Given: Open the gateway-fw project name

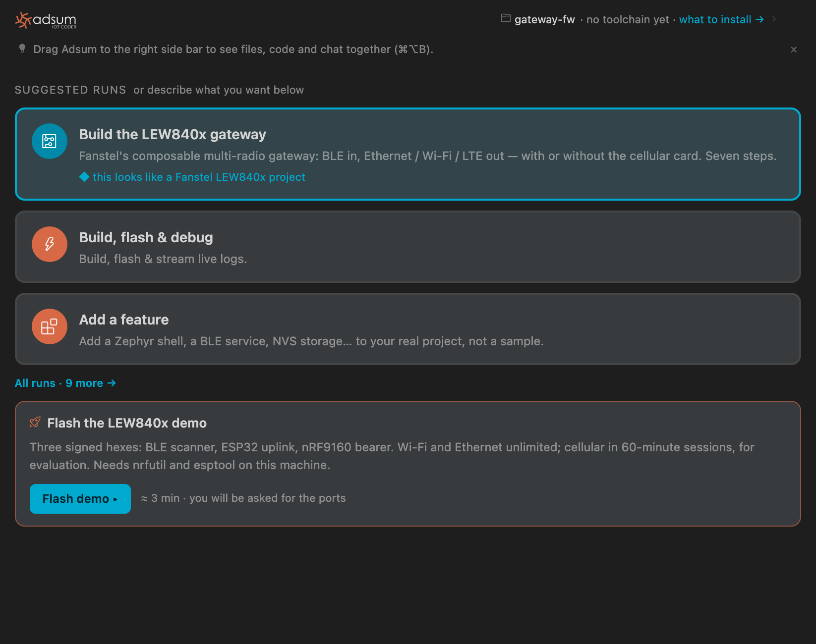Looking at the screenshot, I should 544,19.
